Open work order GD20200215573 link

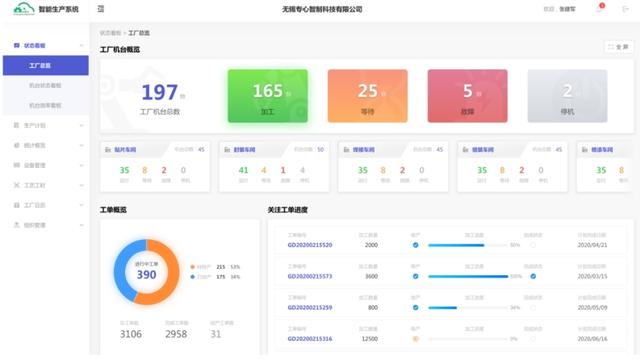[x=310, y=276]
